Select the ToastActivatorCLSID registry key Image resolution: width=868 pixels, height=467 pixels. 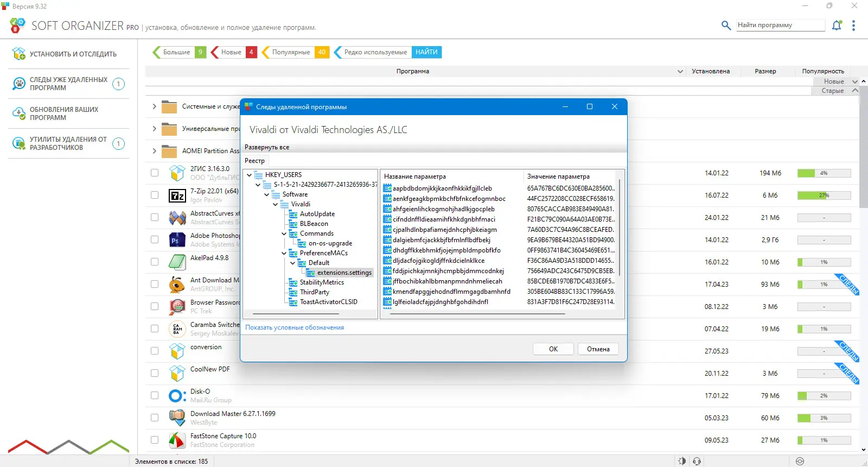coord(329,302)
